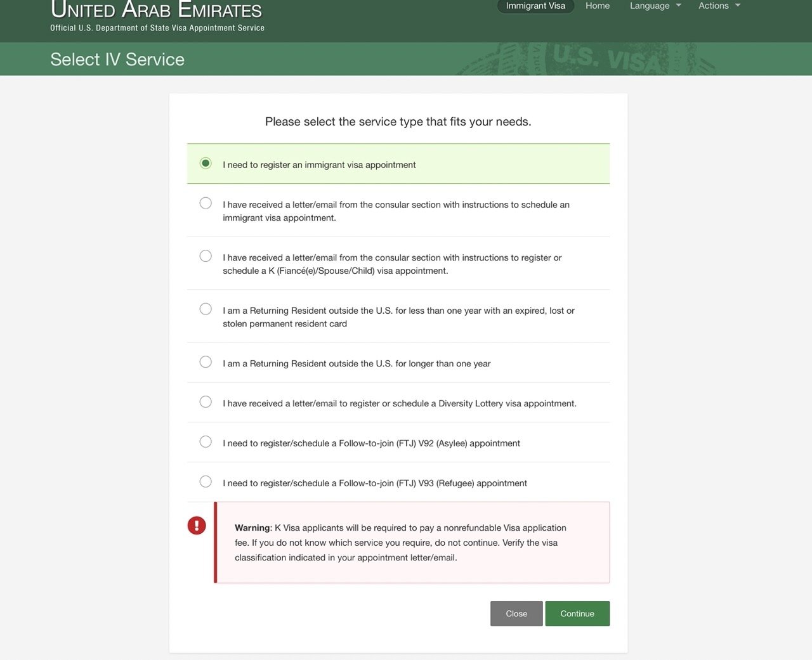The width and height of the screenshot is (812, 660).
Task: Click the K Visa warning message box
Action: (x=412, y=543)
